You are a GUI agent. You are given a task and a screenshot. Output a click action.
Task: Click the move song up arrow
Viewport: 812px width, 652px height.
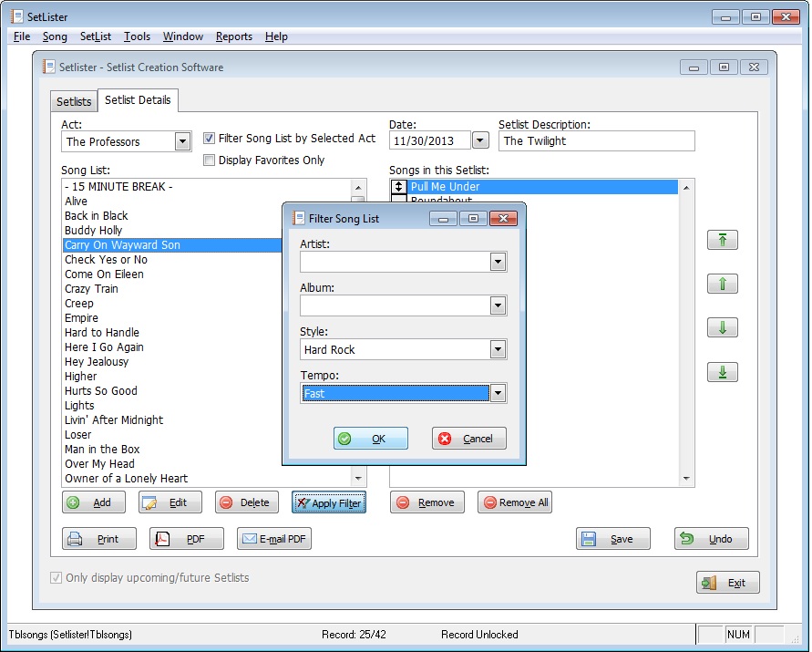pyautogui.click(x=723, y=284)
